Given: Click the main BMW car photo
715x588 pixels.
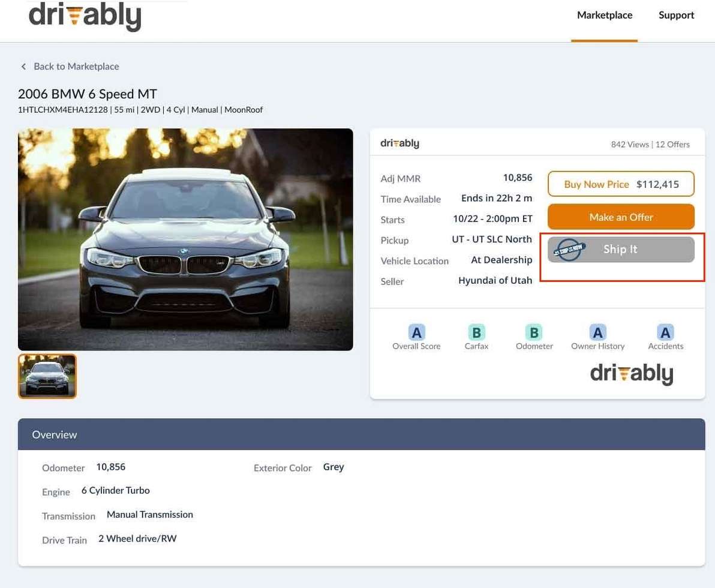Looking at the screenshot, I should point(185,239).
